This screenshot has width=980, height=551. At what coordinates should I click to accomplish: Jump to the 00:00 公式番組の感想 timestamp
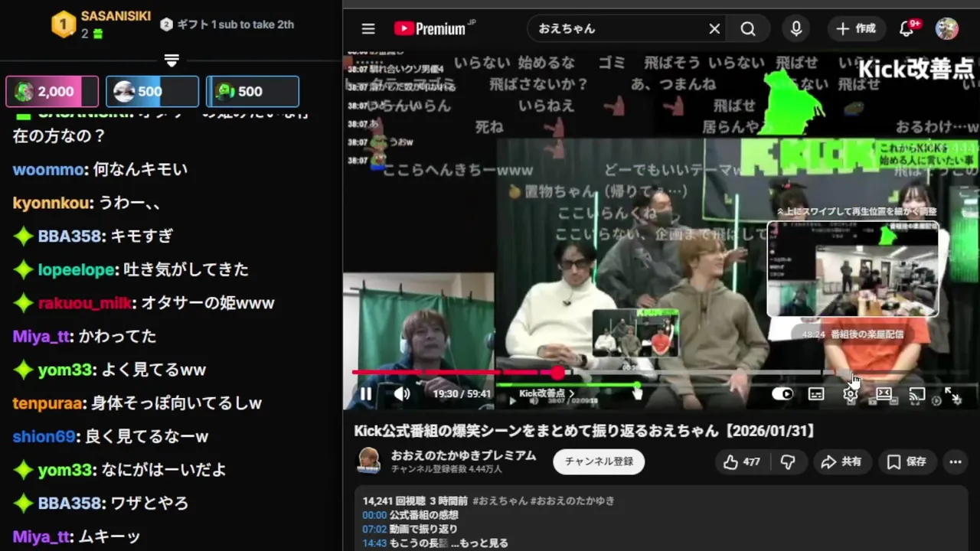[374, 515]
